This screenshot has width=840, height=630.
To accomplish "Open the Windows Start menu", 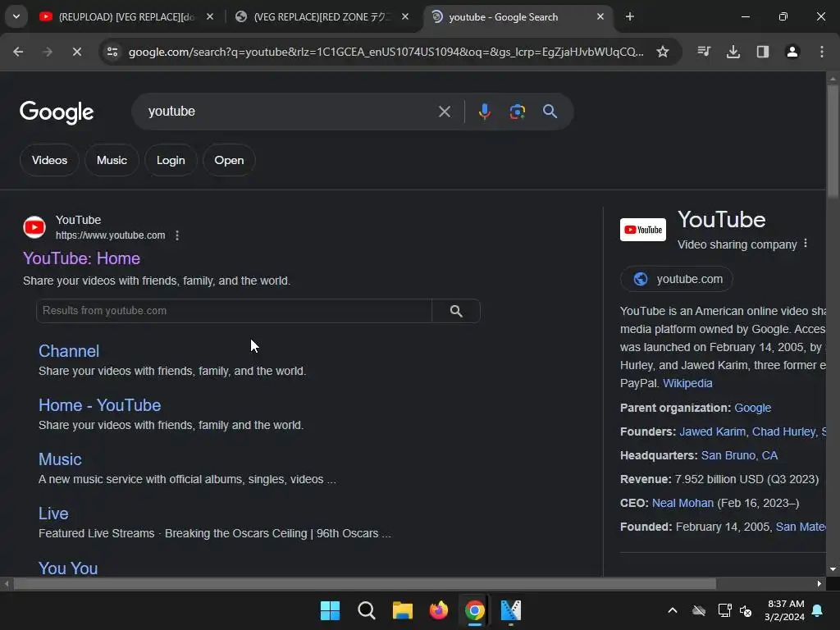I will tap(330, 610).
